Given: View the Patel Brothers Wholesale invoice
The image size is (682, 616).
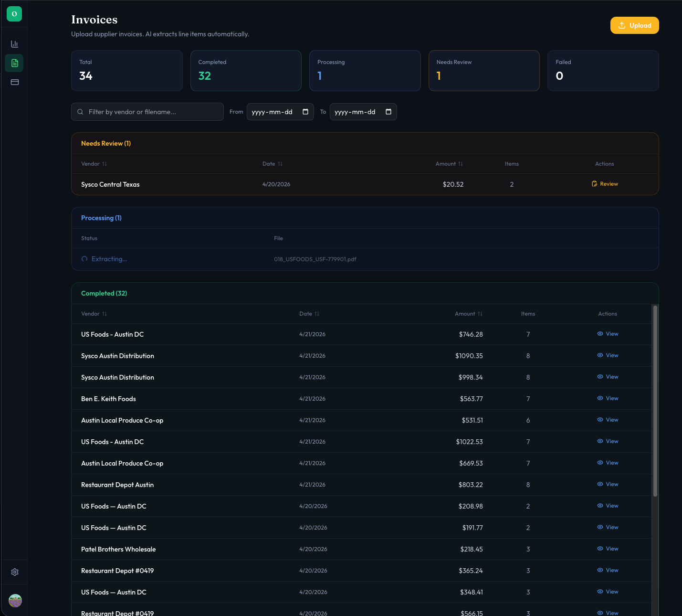Looking at the screenshot, I should pyautogui.click(x=608, y=549).
